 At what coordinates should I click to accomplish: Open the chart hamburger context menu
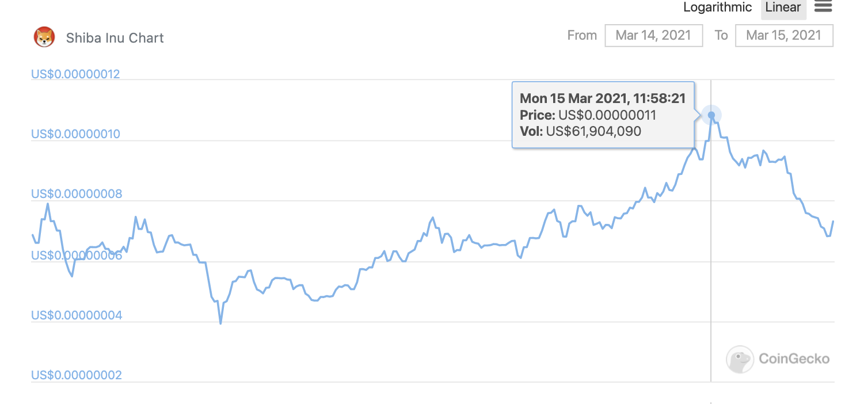coord(823,7)
